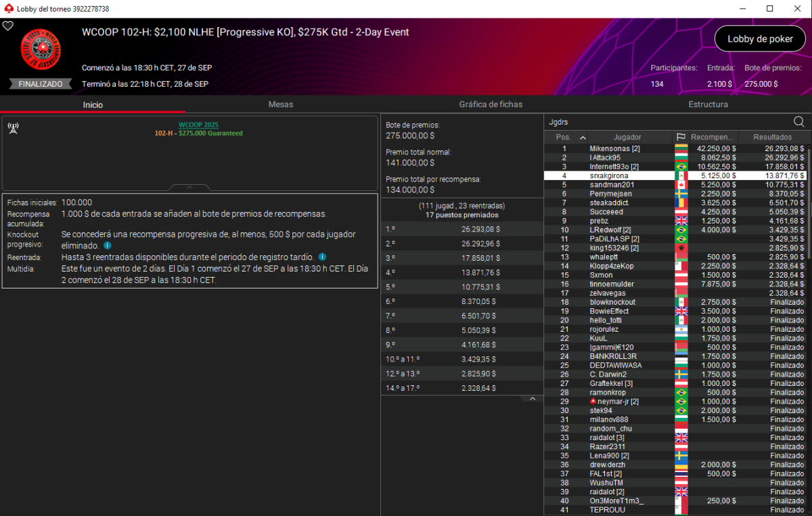Click first place prize 26.293,08 $ row

point(462,229)
